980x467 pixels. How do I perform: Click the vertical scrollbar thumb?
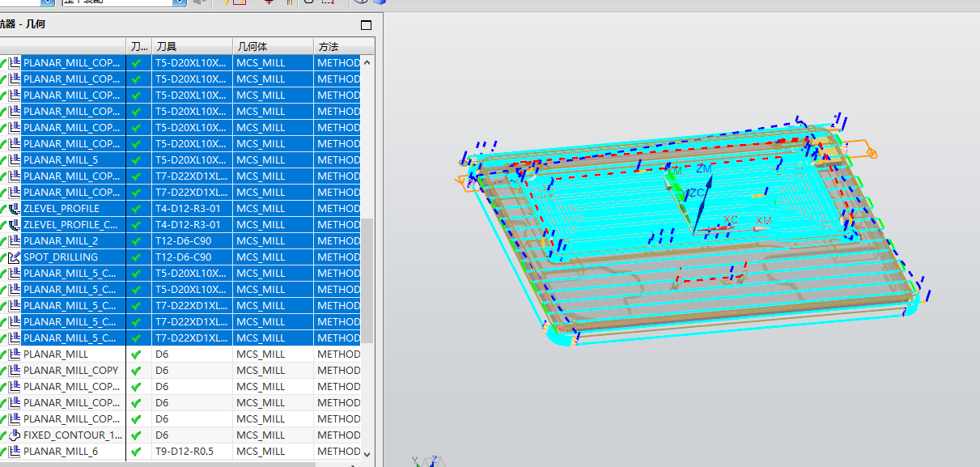tap(367, 281)
